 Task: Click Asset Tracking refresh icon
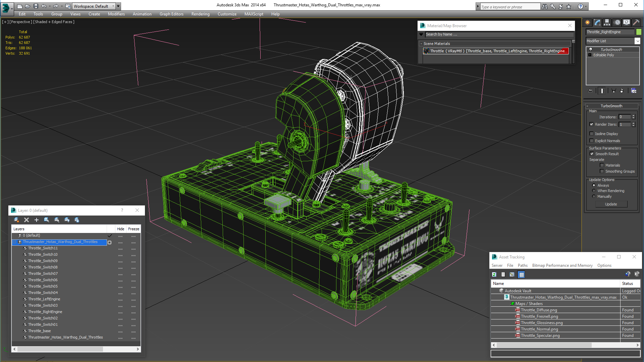click(x=494, y=275)
